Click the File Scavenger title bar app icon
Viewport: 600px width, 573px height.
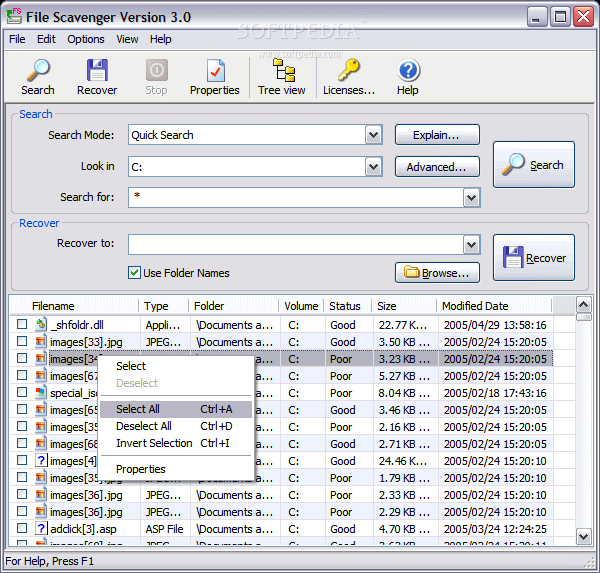pos(14,16)
